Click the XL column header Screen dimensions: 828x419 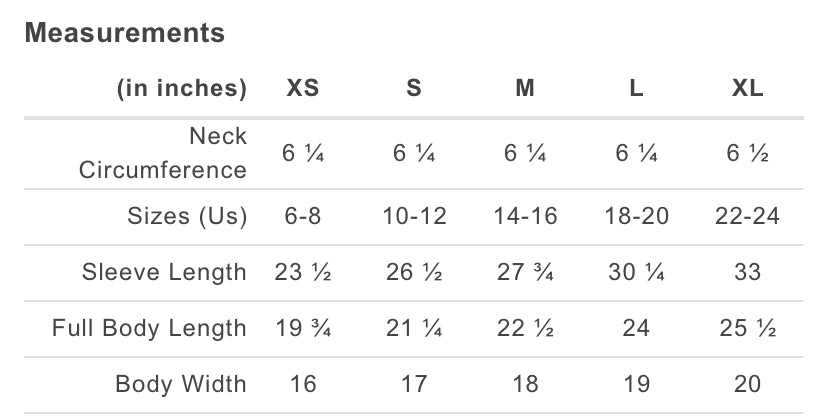747,88
